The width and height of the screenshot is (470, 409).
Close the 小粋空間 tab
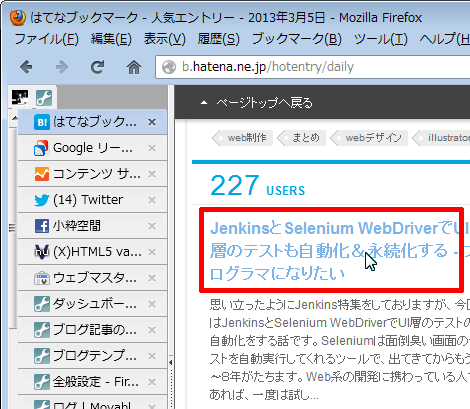[x=152, y=226]
